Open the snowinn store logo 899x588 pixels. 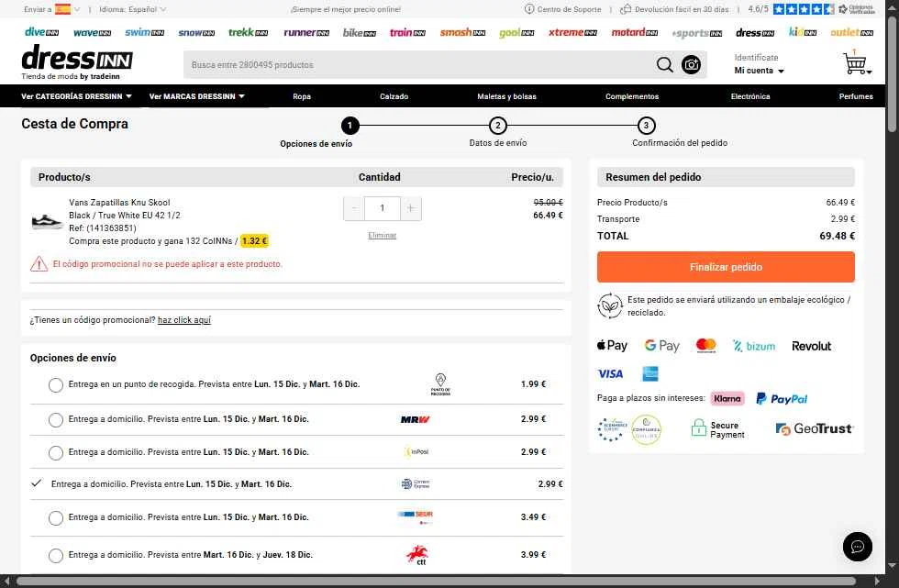(196, 33)
